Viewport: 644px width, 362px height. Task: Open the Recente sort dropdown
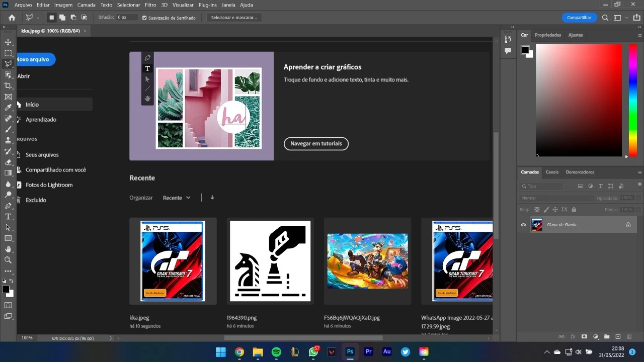(x=177, y=198)
